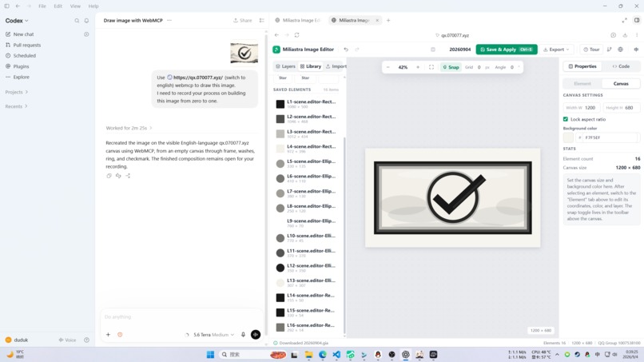This screenshot has height=362, width=644.
Task: Open the Properties panel tab
Action: point(582,66)
